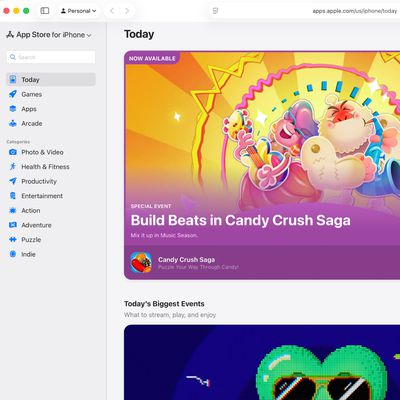Toggle the Safari sidebar icon
Screen dimensions: 400x400
[x=45, y=11]
